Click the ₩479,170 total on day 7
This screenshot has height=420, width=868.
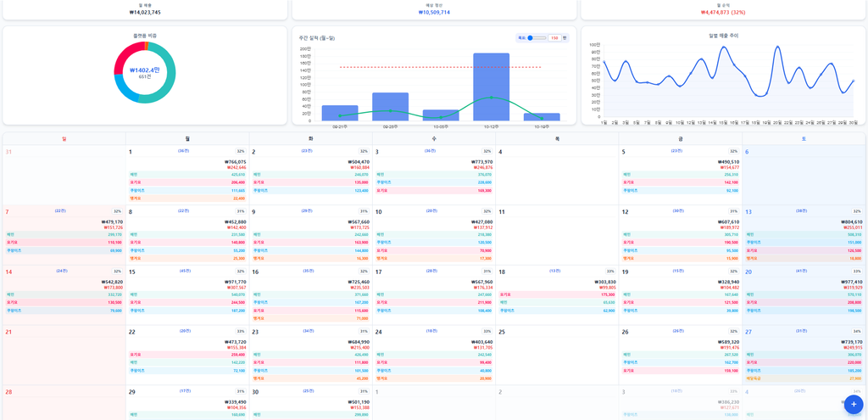[x=112, y=222]
